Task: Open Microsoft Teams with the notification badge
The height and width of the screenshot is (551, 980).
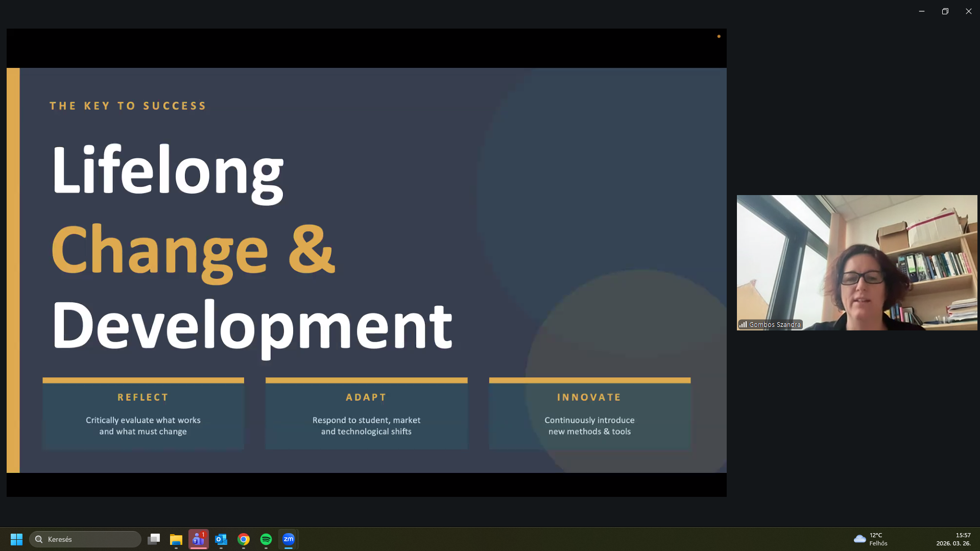Action: tap(198, 539)
